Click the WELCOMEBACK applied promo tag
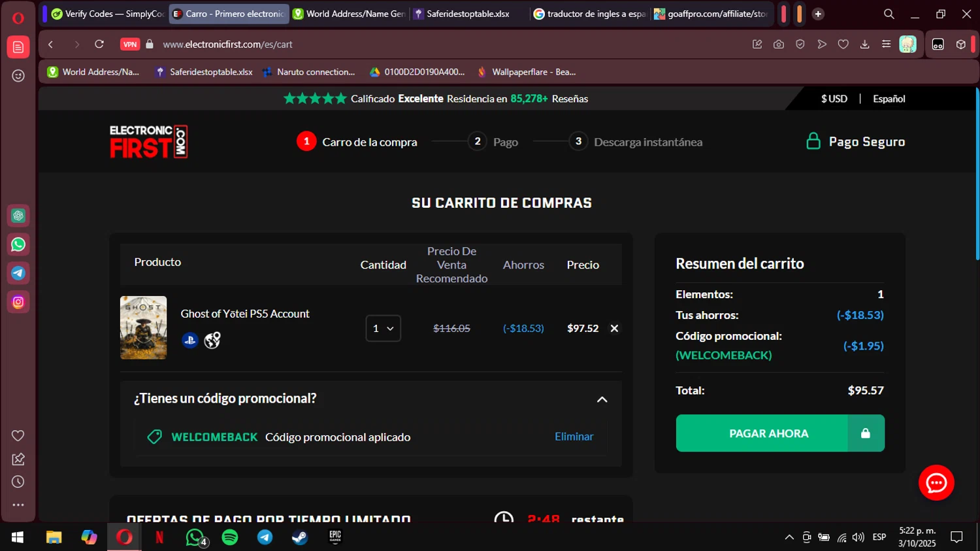The image size is (980, 551). tap(214, 437)
